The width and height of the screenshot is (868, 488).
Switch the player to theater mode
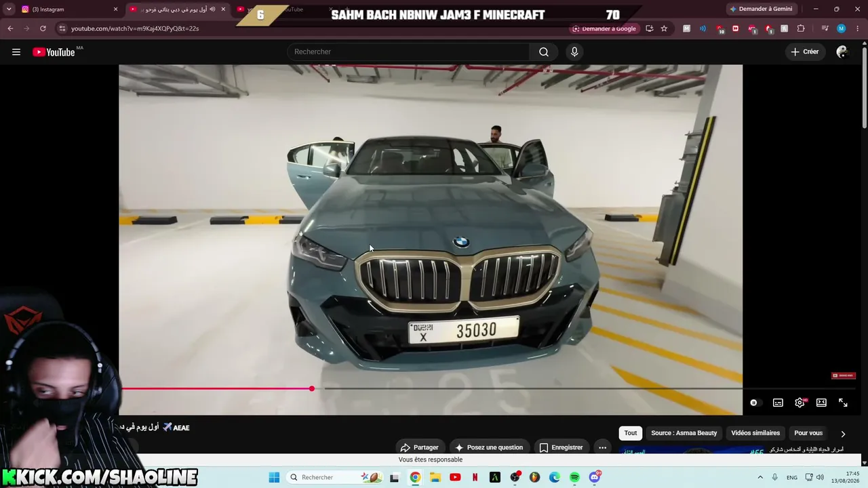[821, 403]
